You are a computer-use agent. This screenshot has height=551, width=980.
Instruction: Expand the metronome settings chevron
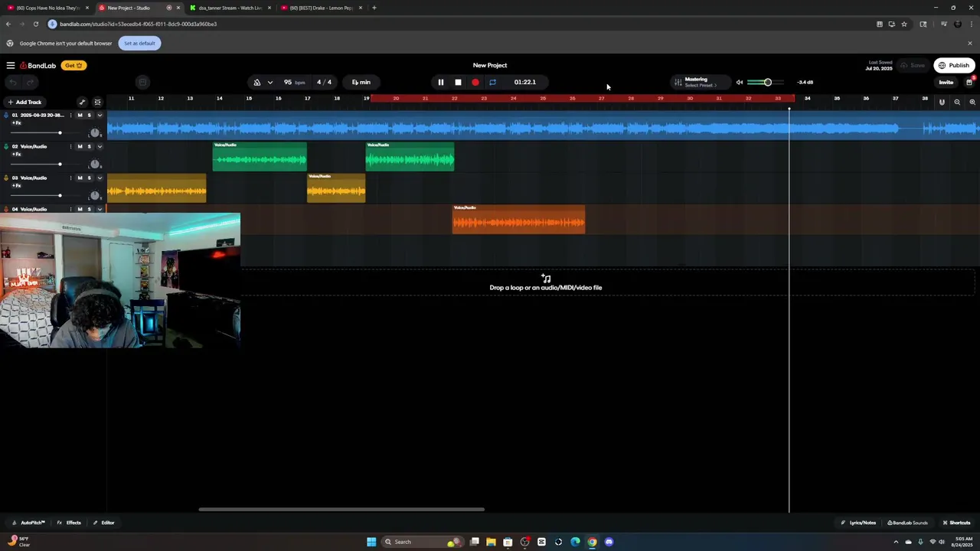pos(269,83)
